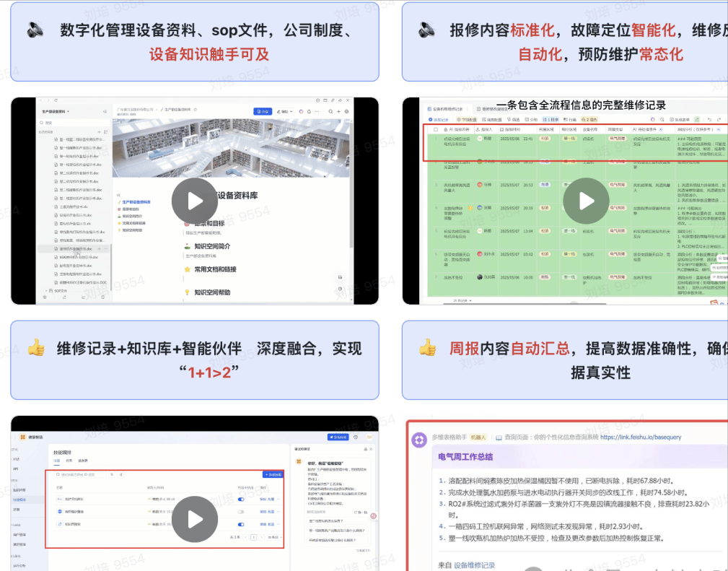Click the thumbs-up icon beside 维修记录+知识库
The width and height of the screenshot is (728, 571).
pyautogui.click(x=35, y=348)
